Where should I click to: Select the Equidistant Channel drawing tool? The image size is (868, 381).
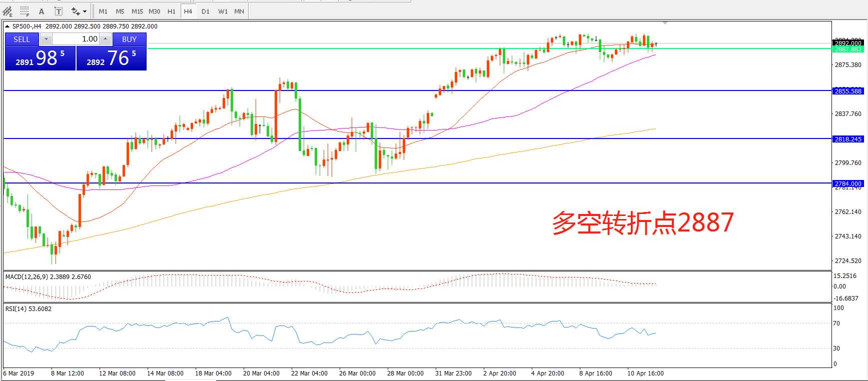point(8,11)
